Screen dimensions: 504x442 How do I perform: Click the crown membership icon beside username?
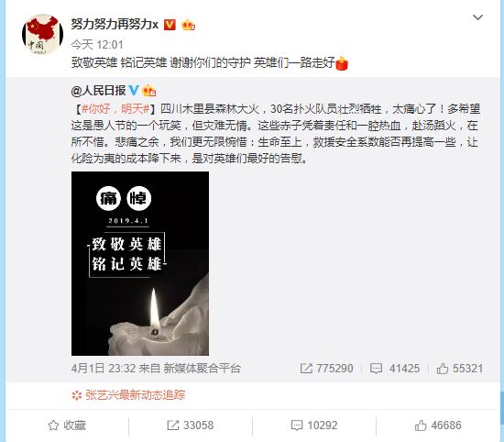tap(189, 25)
